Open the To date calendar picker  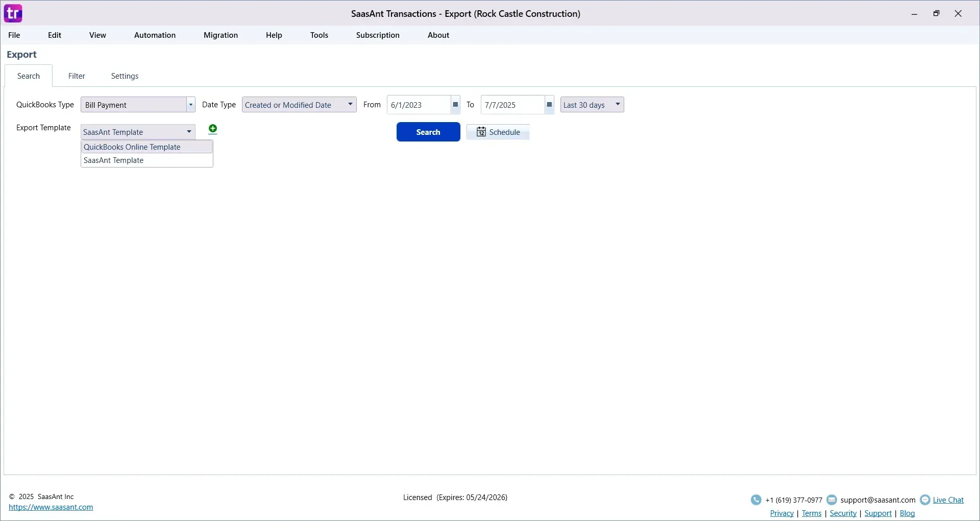click(x=549, y=105)
